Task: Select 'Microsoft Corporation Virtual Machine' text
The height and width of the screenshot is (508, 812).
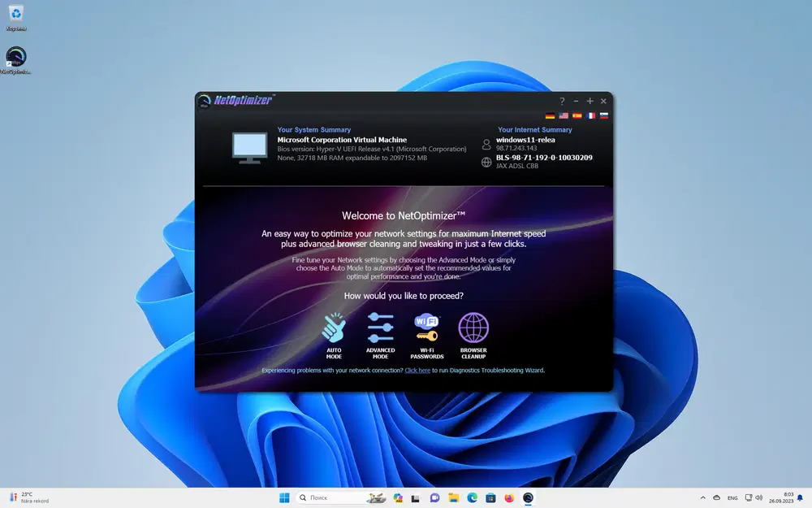Action: pyautogui.click(x=342, y=140)
